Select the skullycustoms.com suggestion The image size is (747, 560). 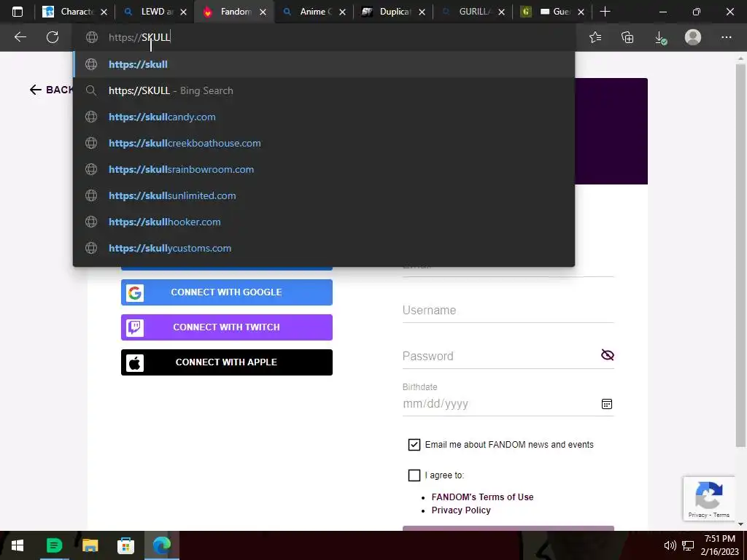[x=324, y=248]
